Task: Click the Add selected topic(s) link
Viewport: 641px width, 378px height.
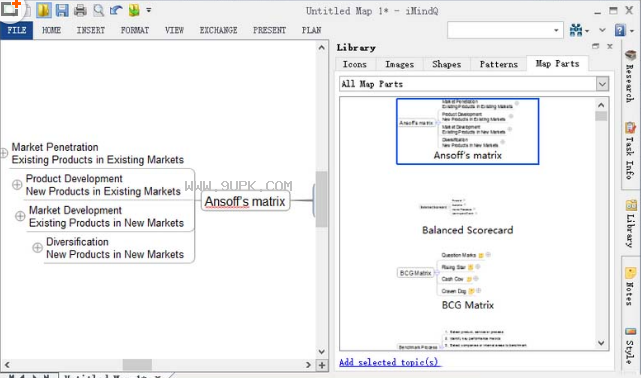Action: pos(389,362)
